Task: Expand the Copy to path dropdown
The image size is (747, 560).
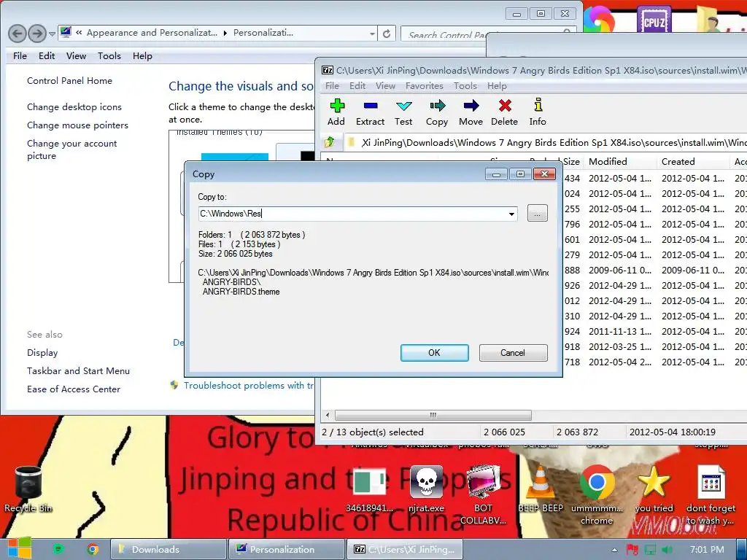Action: [511, 214]
